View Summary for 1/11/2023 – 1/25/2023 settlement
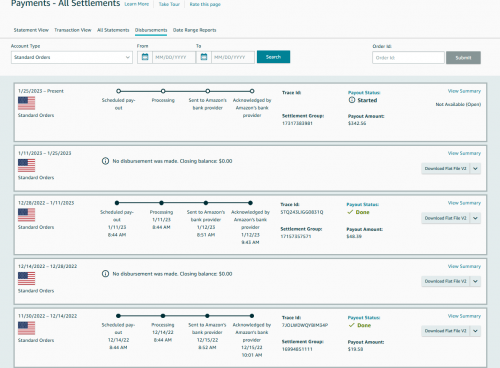Image resolution: width=500 pixels, height=368 pixels. click(464, 153)
